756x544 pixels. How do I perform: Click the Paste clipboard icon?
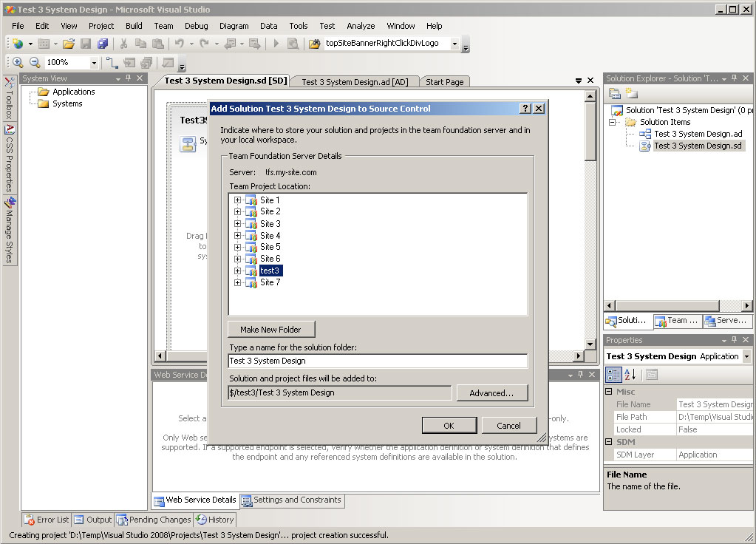pyautogui.click(x=157, y=44)
